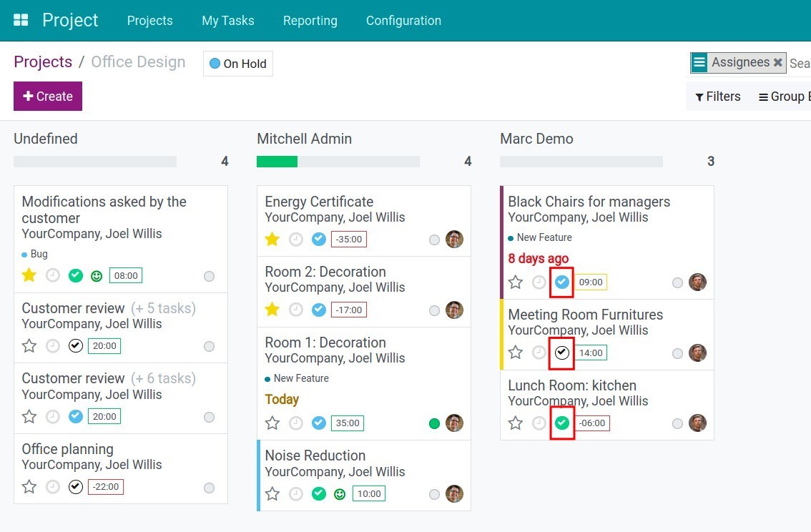Unstar the Energy Certificate task
Screen dimensions: 811x532
(x=272, y=240)
